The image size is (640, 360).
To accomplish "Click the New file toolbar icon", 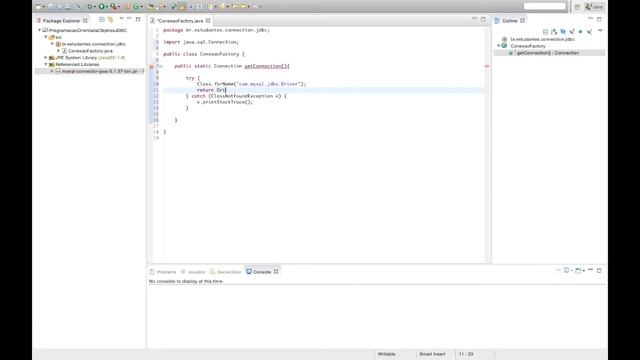I will click(x=38, y=7).
